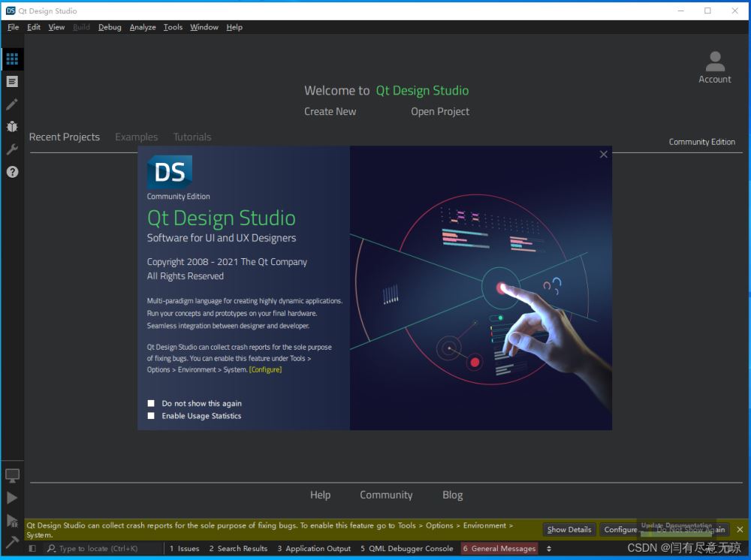751x560 pixels.
Task: Expand the output panes selector arrows
Action: pyautogui.click(x=549, y=549)
